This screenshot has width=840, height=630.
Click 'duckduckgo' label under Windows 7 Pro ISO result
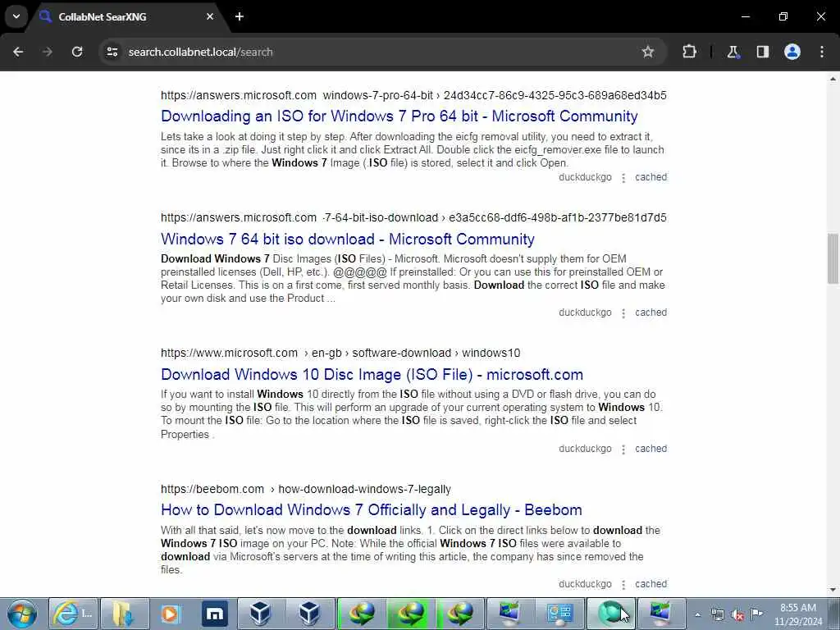point(585,177)
